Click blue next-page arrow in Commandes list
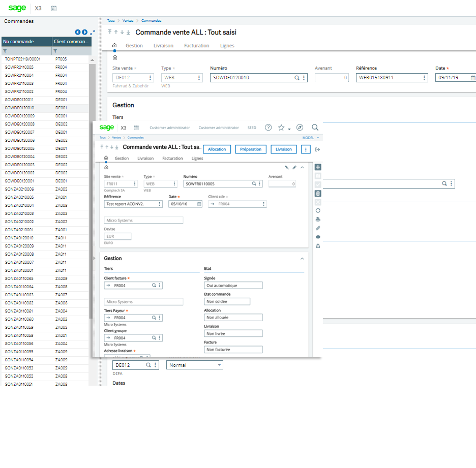The image size is (476, 468). tap(85, 32)
